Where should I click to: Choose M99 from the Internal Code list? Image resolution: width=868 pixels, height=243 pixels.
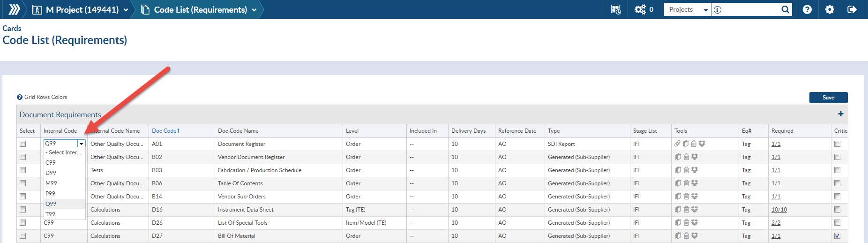tap(65, 183)
